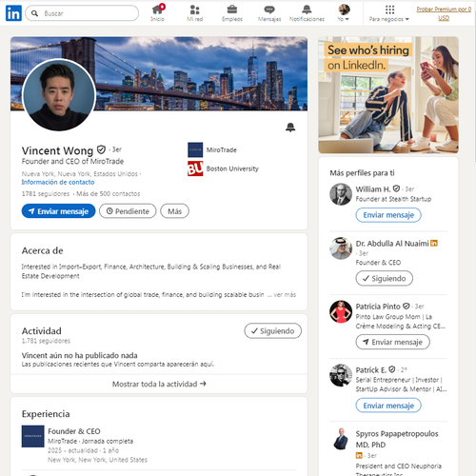The image size is (476, 476).
Task: Open the Más options button
Action: click(174, 211)
